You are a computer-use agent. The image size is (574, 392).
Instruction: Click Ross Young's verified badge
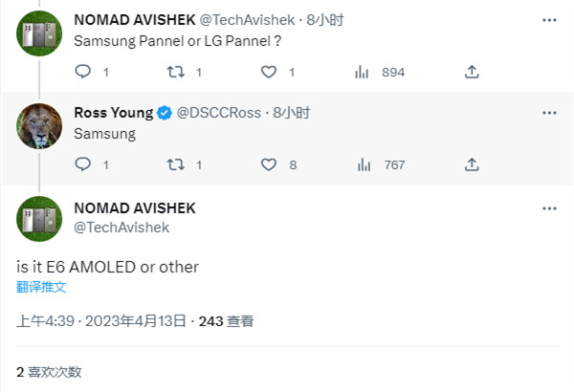coord(164,113)
